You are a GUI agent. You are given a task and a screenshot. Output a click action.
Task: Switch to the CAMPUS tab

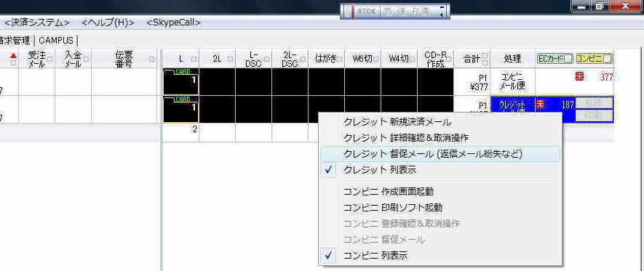(56, 41)
